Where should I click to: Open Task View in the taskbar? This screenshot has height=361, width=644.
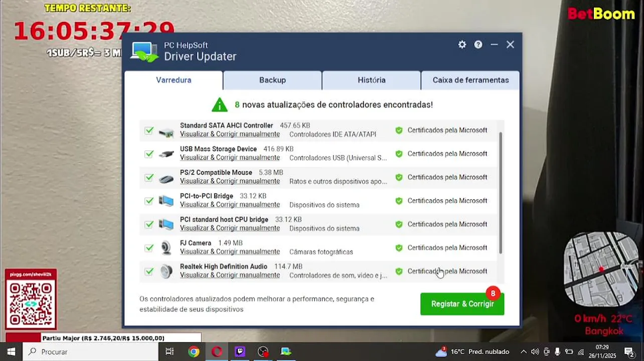click(170, 351)
